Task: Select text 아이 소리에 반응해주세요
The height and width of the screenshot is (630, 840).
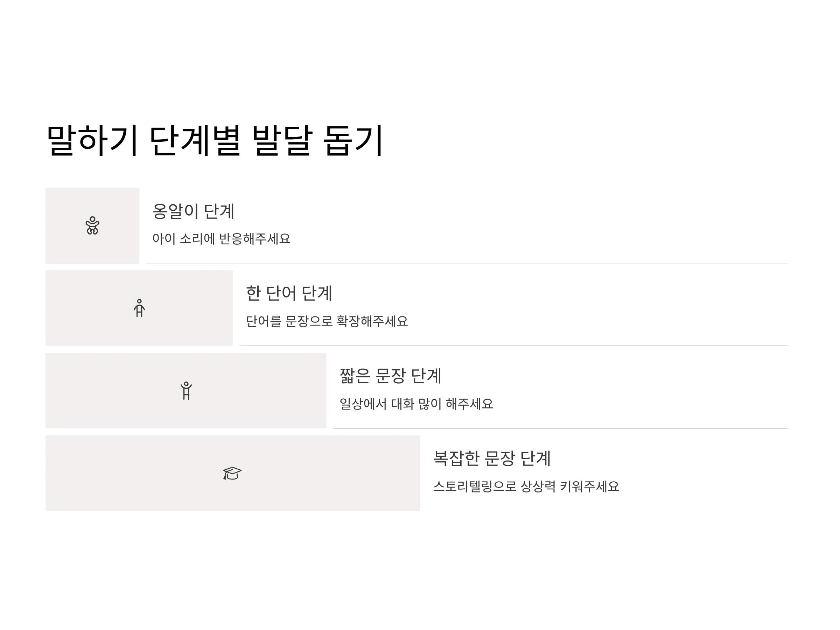Action: coord(222,239)
